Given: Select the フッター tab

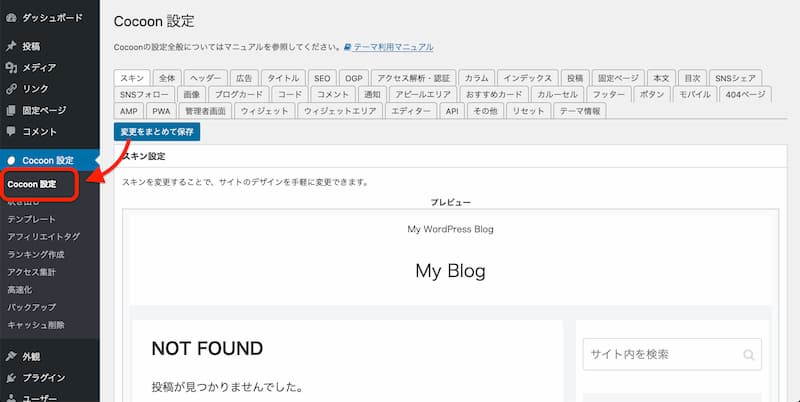Looking at the screenshot, I should (608, 94).
